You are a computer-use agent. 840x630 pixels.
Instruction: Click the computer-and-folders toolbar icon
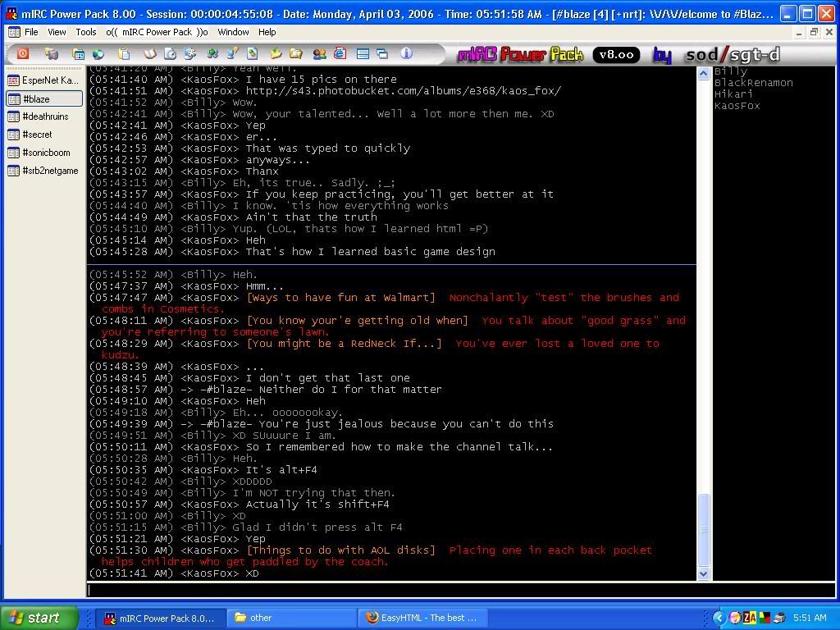(x=52, y=53)
